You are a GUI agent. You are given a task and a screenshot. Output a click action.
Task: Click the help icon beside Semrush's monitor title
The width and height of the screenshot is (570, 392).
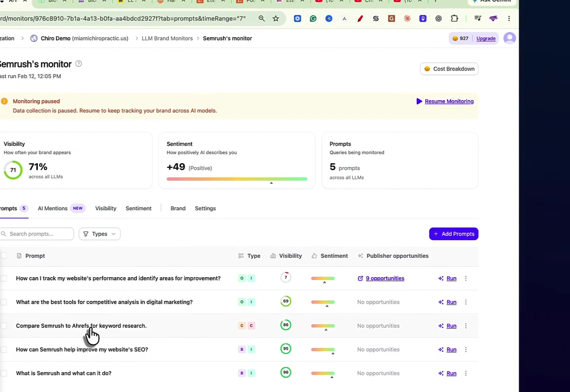click(x=79, y=64)
